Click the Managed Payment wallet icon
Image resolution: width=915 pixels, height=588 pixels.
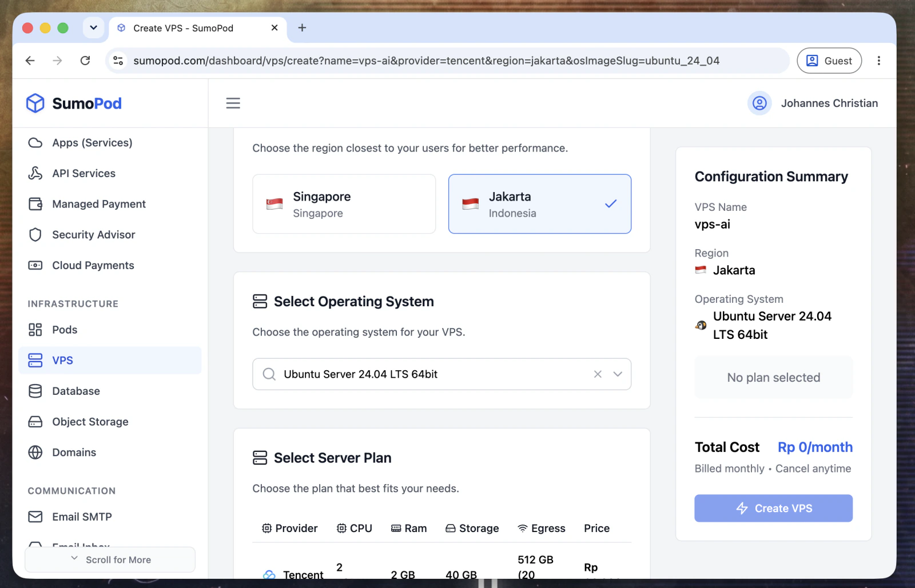click(x=35, y=204)
